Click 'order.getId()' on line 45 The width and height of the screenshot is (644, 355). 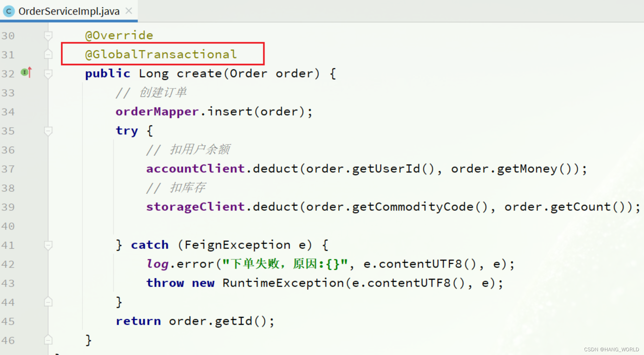[x=218, y=321]
